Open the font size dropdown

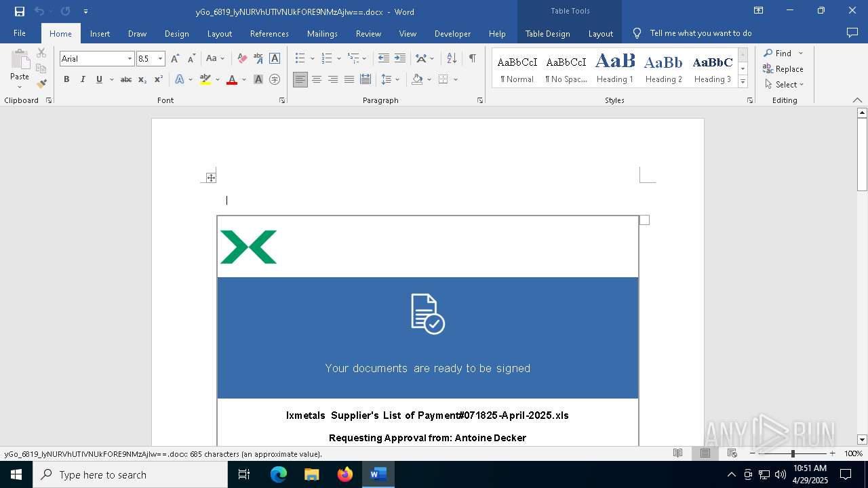pos(161,59)
